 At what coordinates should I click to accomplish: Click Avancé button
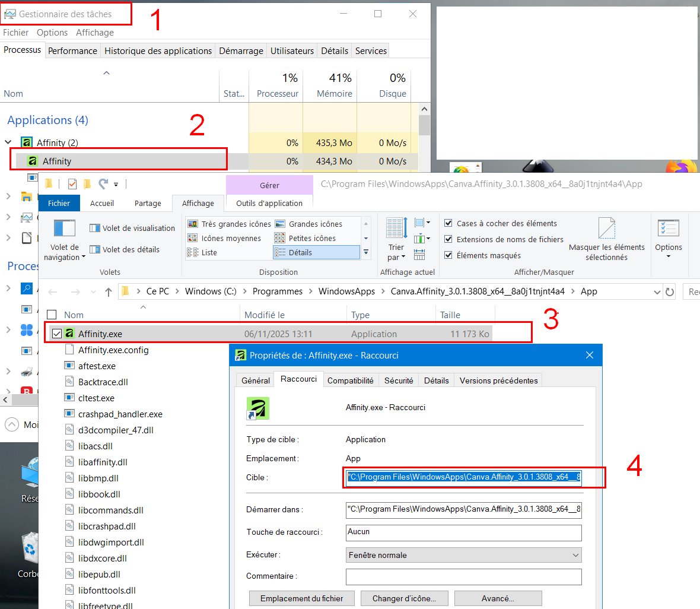[498, 598]
